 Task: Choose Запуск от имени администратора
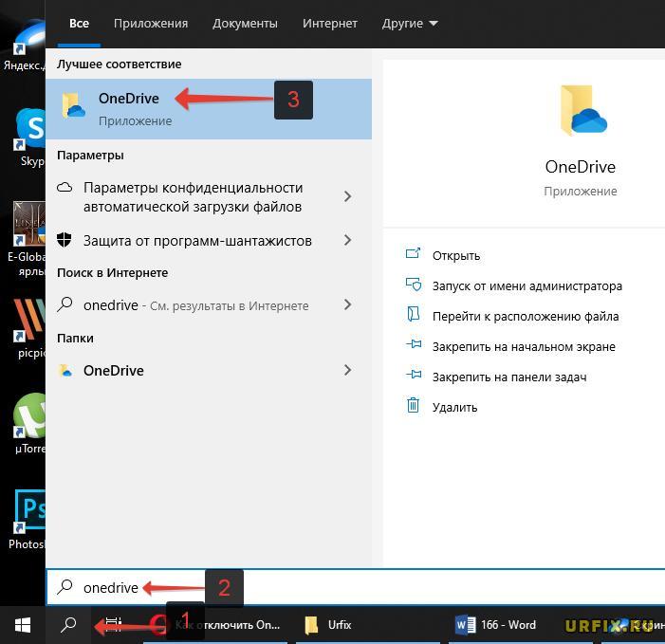point(527,286)
